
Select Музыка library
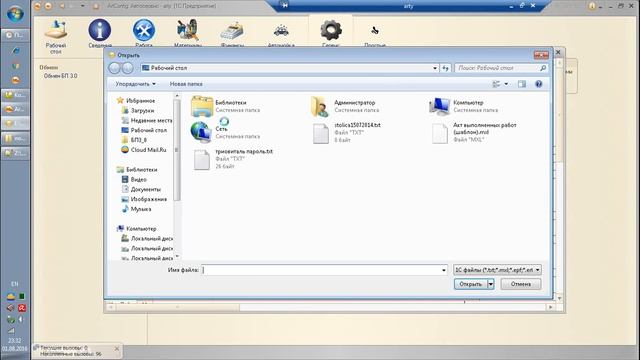click(x=136, y=209)
